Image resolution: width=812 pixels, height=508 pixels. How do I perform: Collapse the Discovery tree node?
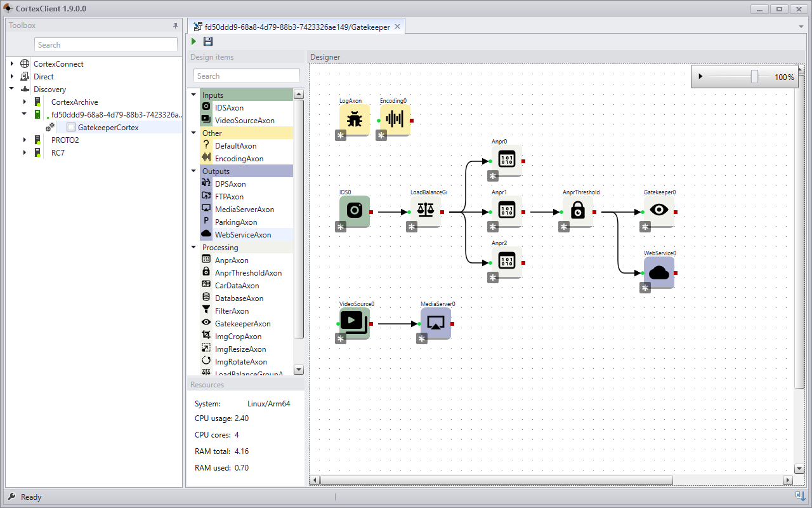(x=12, y=90)
